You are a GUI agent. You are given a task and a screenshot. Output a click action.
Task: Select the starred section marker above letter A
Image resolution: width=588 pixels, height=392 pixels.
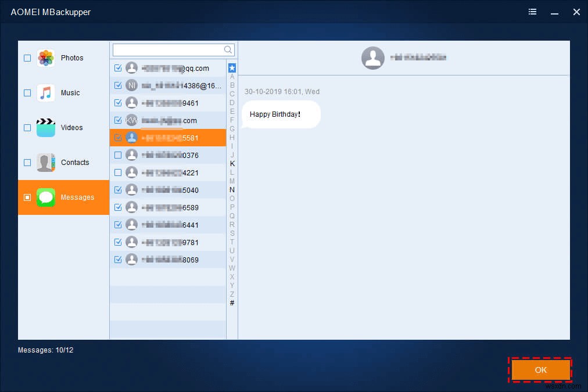click(232, 67)
